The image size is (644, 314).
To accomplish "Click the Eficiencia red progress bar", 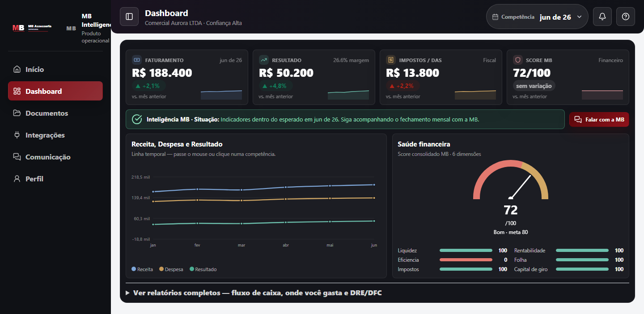I will pos(466,260).
